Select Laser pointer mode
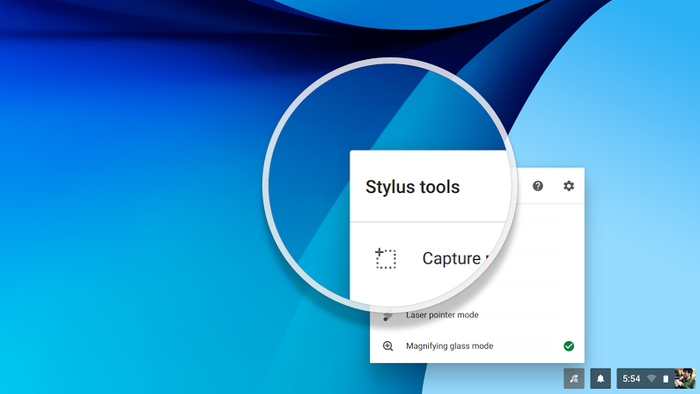700x394 pixels. [x=442, y=315]
